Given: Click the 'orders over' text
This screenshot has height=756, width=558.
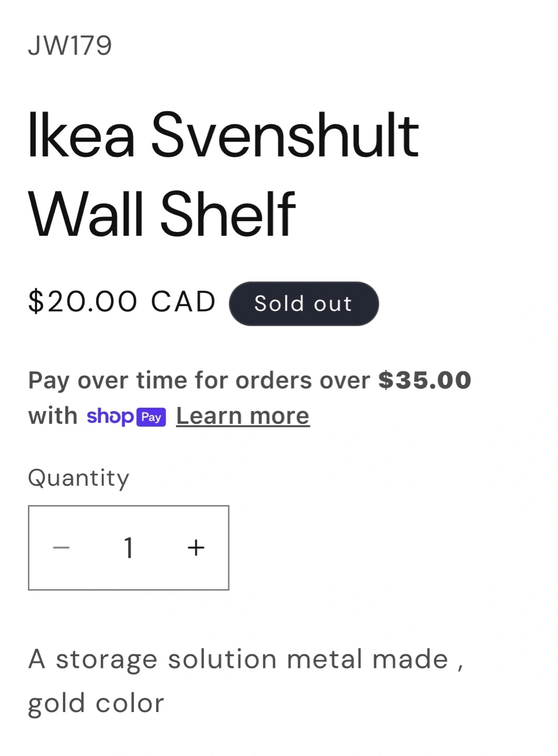Looking at the screenshot, I should (303, 380).
